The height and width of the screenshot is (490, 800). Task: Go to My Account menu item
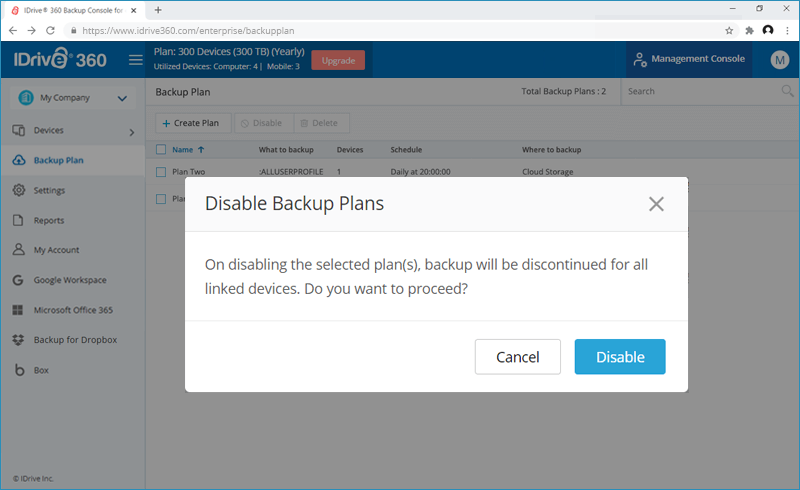point(56,250)
